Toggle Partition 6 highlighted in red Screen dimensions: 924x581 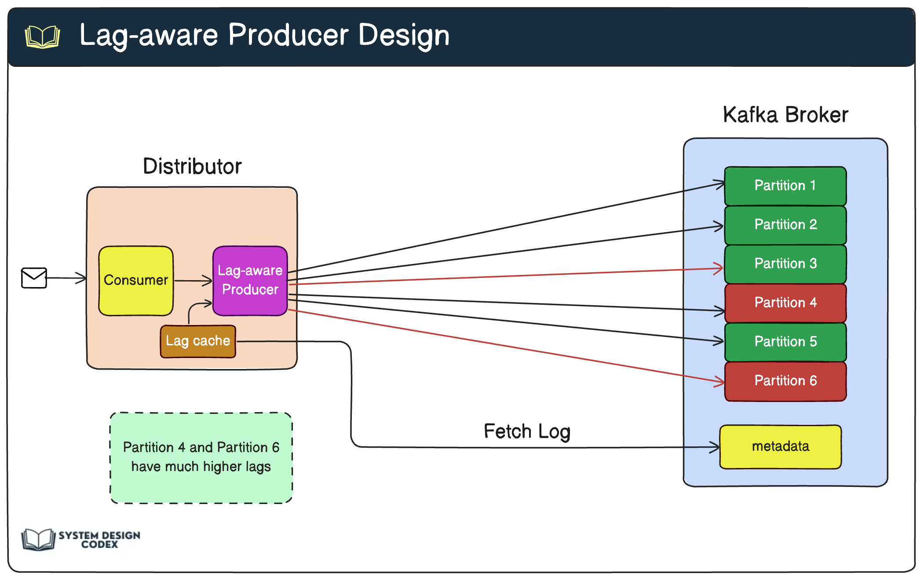click(x=785, y=380)
